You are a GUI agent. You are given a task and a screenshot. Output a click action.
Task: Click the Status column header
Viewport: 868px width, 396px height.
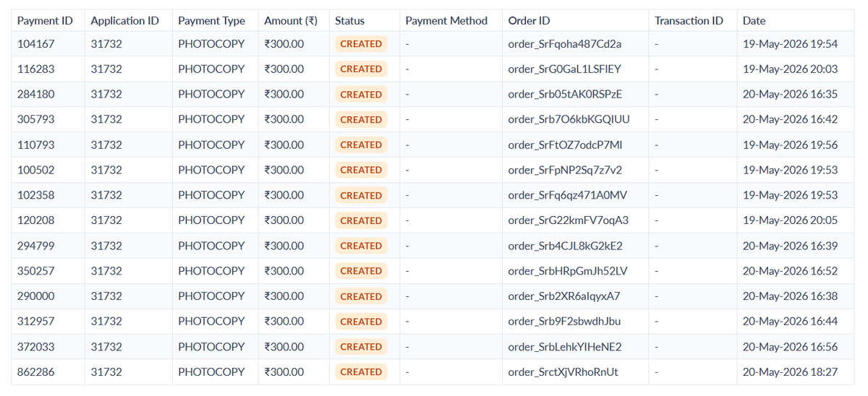[x=349, y=21]
